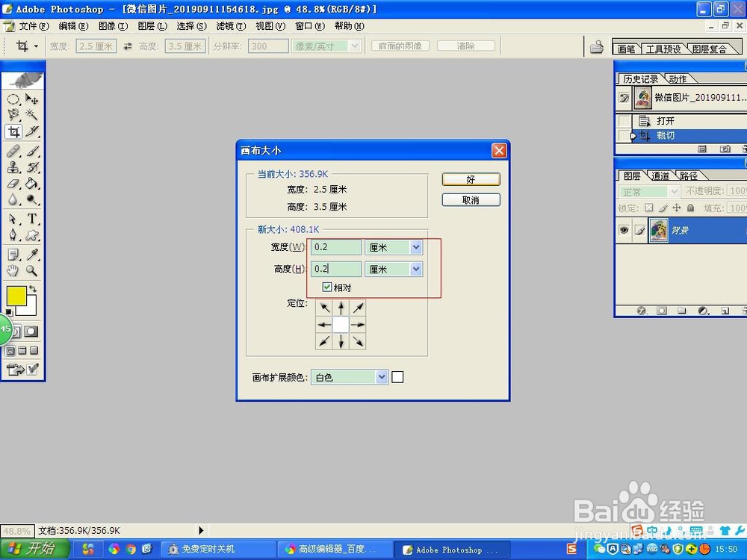
Task: Switch to 通道 tab
Action: click(660, 175)
